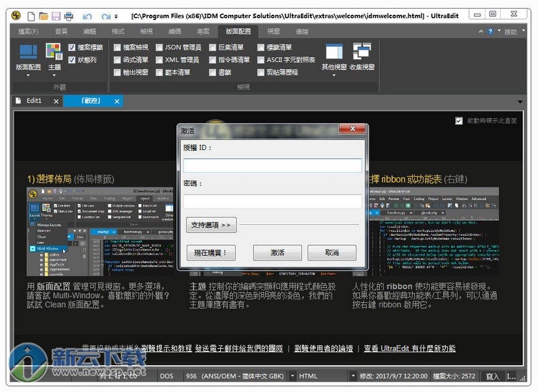Redo the action with the redo arrow
This screenshot has width=537, height=392.
(105, 16)
